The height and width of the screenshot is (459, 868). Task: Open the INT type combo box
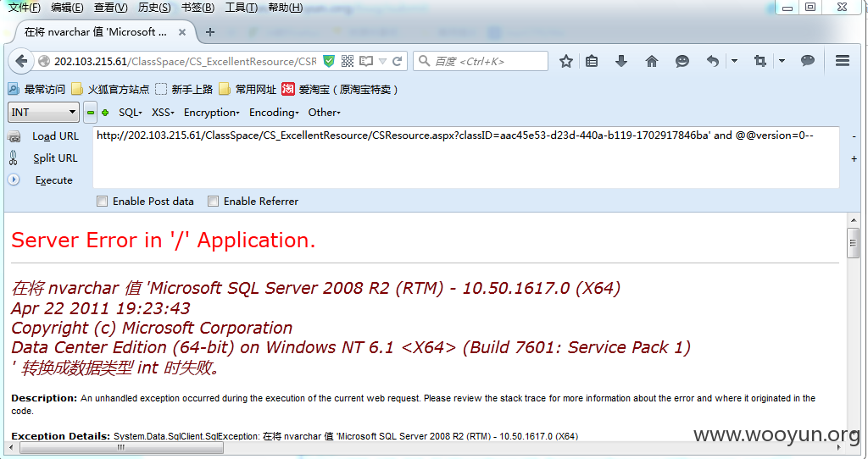tap(43, 113)
